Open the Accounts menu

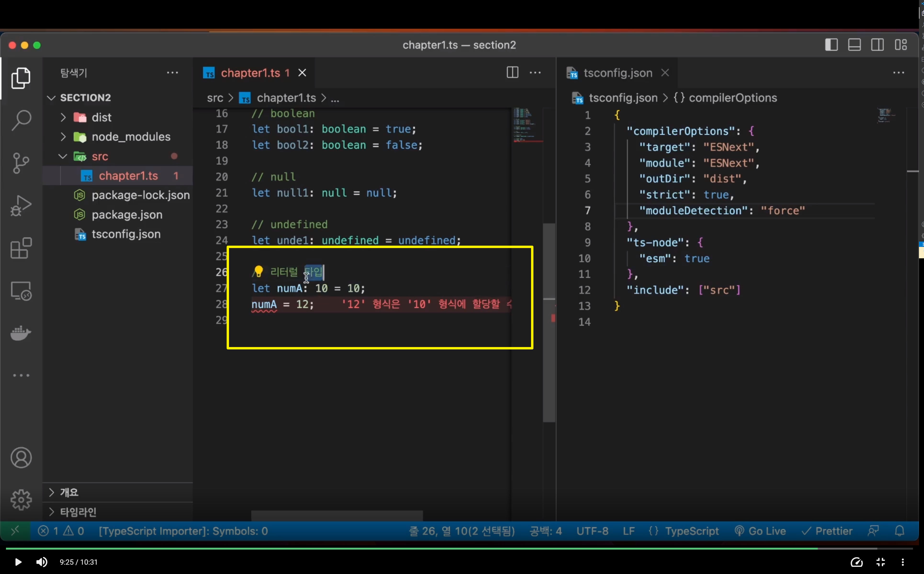pyautogui.click(x=21, y=458)
